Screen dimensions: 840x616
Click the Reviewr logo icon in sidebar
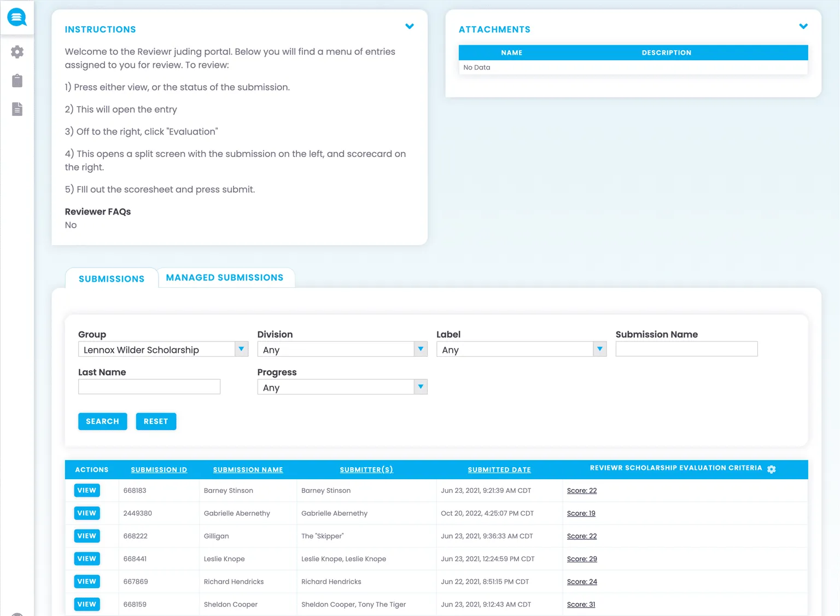(x=17, y=18)
